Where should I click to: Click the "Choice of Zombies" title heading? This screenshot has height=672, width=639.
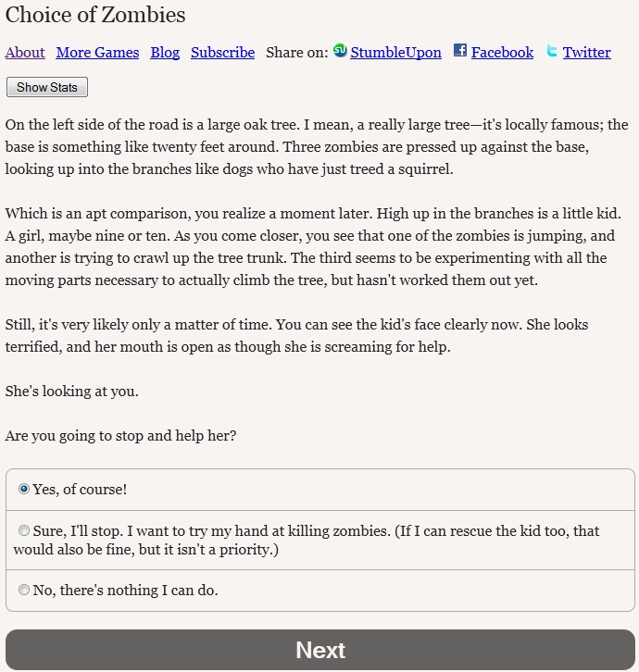[95, 15]
